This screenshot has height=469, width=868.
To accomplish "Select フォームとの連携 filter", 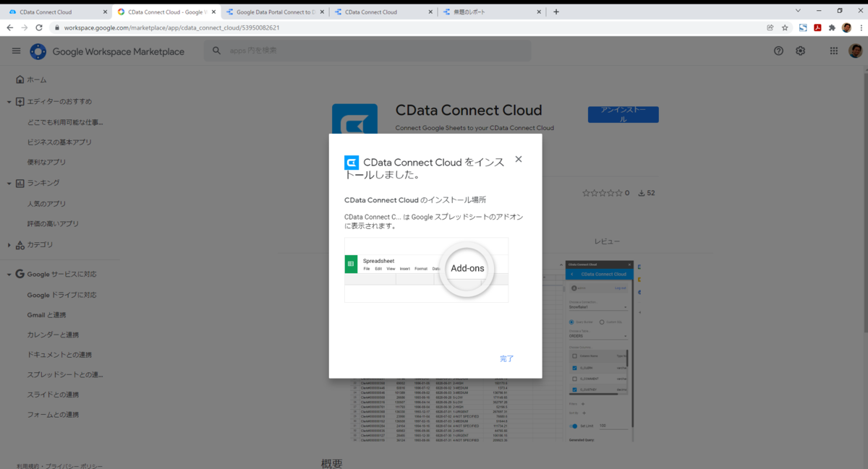I will click(53, 415).
